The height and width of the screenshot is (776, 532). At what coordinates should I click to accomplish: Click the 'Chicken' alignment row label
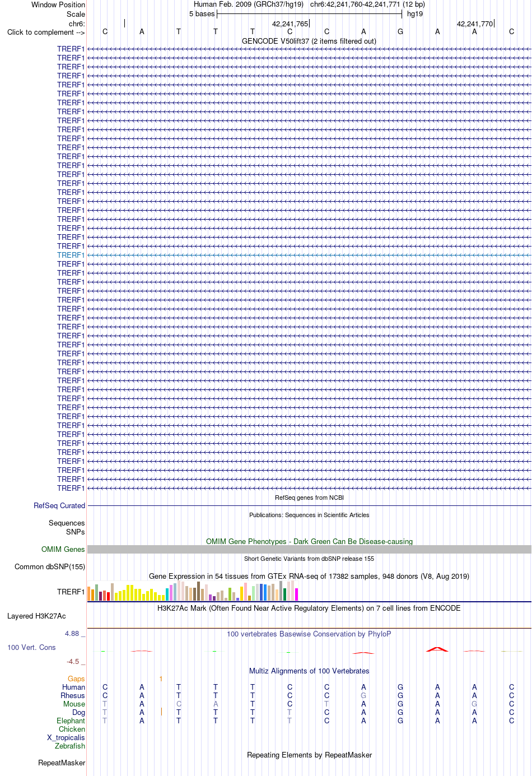(72, 729)
